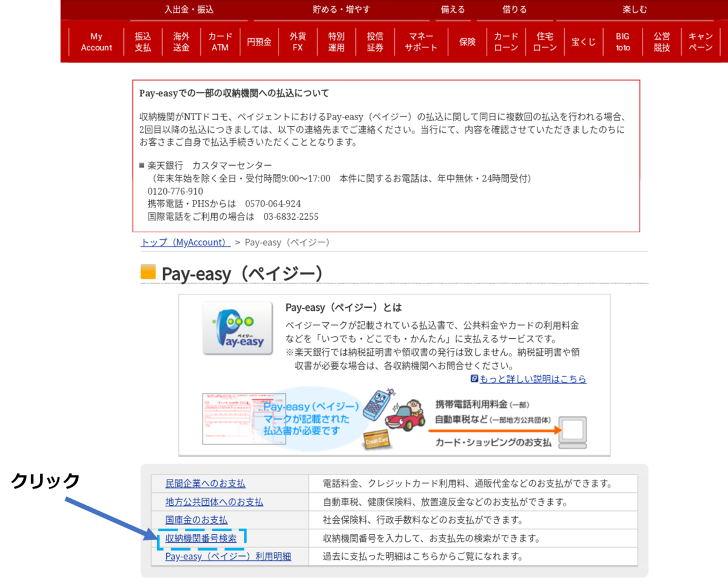The width and height of the screenshot is (728, 587).
Task: Open カードATM menu item
Action: [220, 42]
